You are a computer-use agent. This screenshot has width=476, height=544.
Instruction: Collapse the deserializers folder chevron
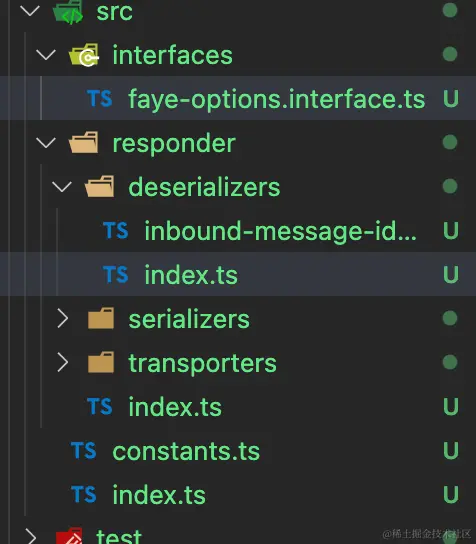(62, 187)
